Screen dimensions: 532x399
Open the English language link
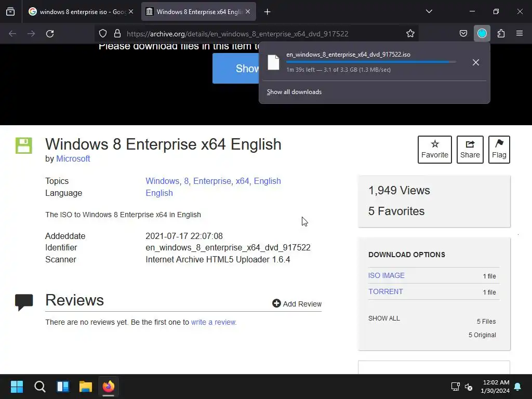[159, 193]
